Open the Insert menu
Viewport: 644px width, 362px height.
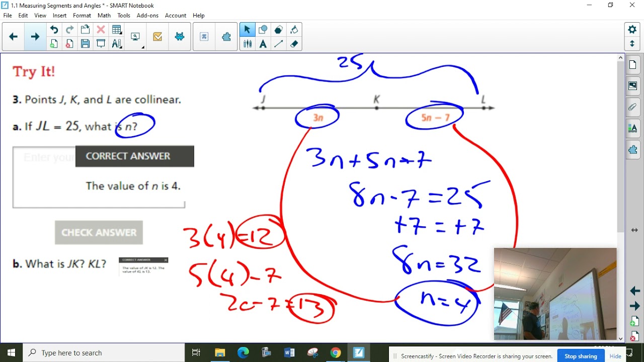click(59, 16)
